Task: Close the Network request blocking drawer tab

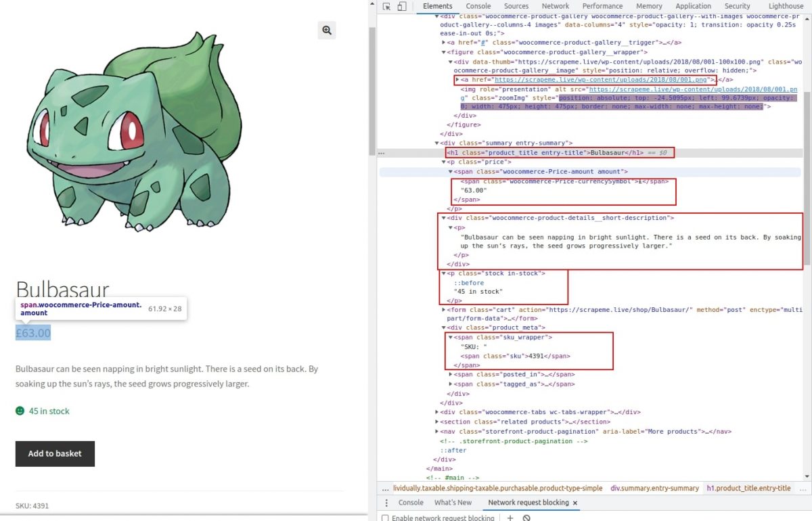Action: tap(574, 503)
